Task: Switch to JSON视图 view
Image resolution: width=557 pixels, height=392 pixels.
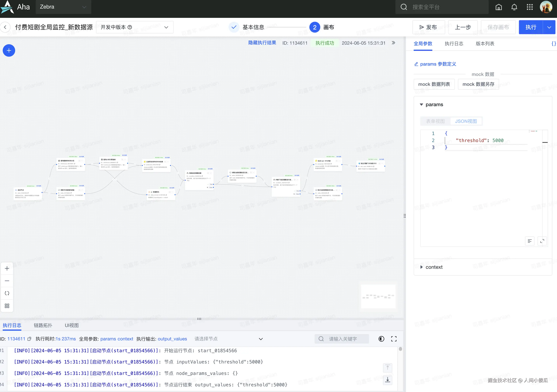Action: pyautogui.click(x=466, y=121)
